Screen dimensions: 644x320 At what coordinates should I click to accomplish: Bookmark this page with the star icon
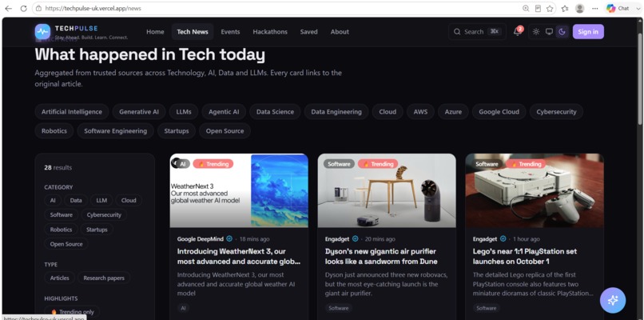(x=550, y=8)
